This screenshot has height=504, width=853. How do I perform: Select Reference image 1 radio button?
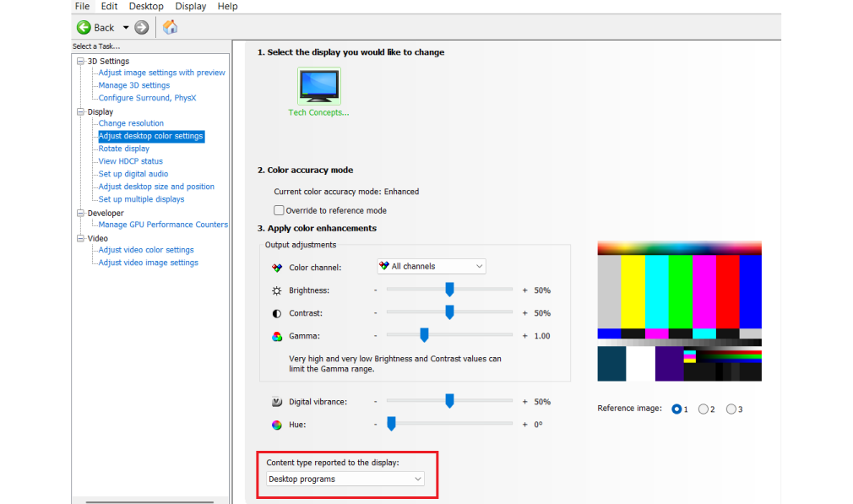pos(676,409)
